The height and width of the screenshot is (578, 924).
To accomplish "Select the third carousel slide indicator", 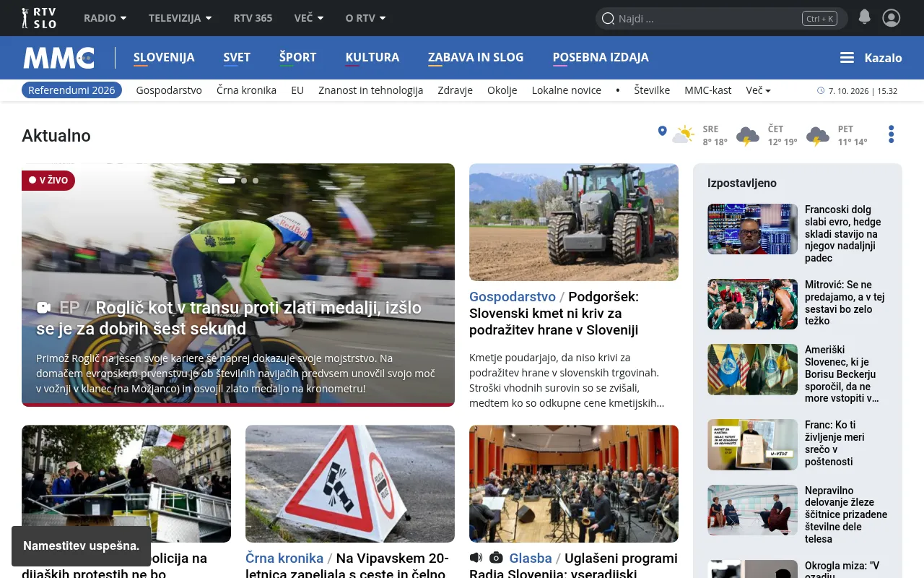I will pos(256,181).
